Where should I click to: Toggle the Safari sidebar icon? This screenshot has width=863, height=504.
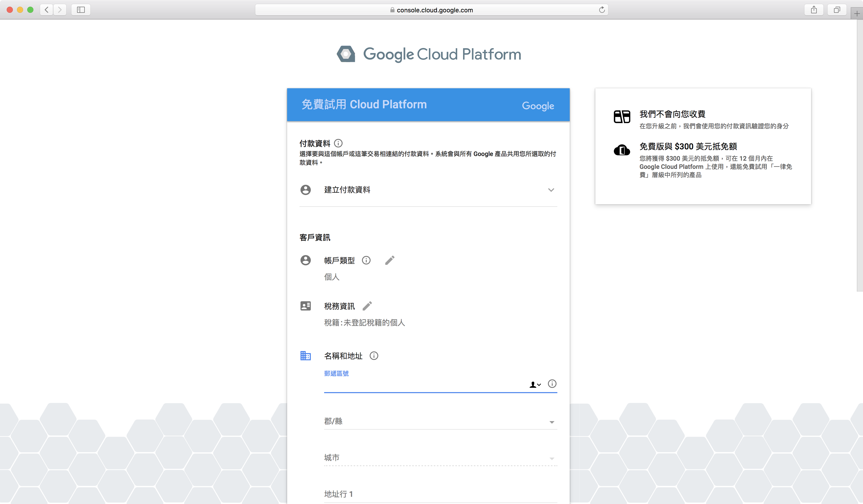click(x=81, y=9)
